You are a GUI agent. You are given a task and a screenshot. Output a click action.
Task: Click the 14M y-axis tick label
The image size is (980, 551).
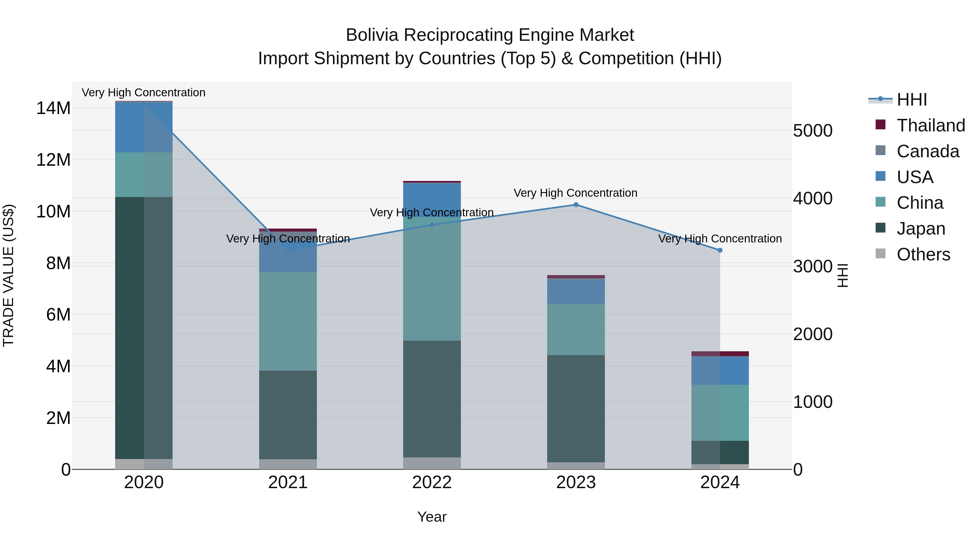click(53, 108)
